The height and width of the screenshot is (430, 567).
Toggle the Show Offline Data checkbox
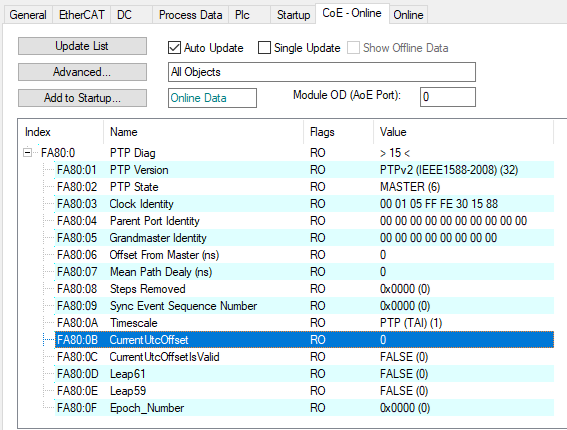click(353, 48)
